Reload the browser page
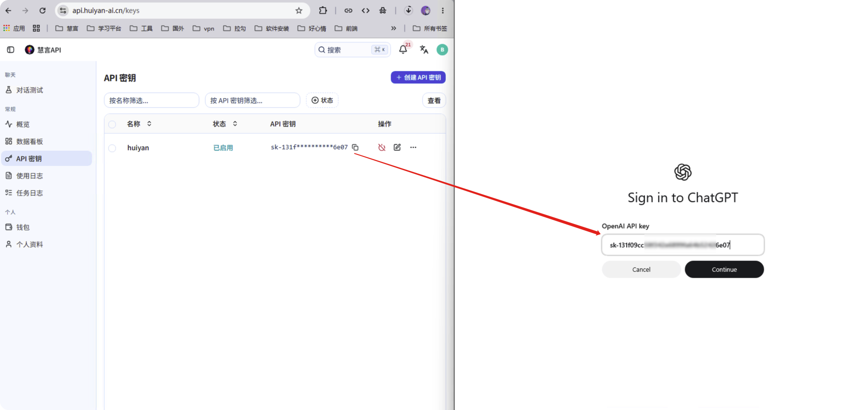 (42, 10)
